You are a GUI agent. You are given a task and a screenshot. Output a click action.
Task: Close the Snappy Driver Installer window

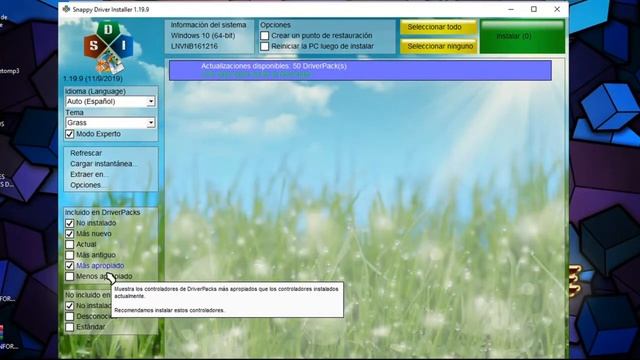point(557,9)
